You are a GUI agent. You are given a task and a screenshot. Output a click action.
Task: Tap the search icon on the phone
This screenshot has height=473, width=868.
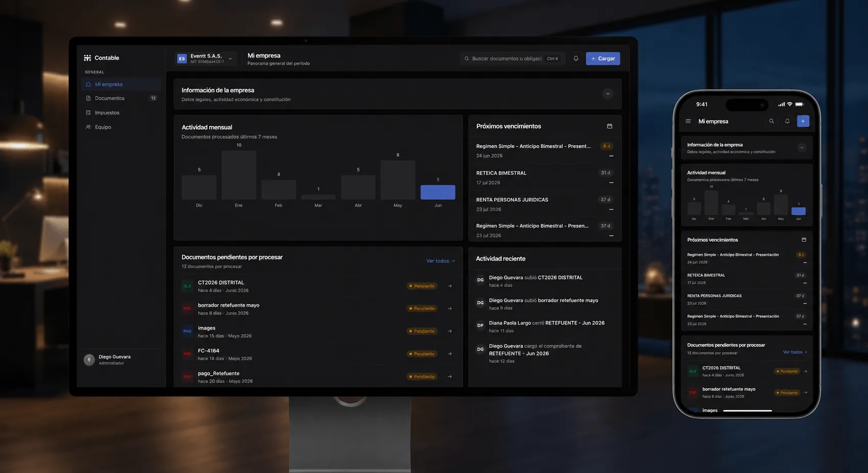pos(771,121)
